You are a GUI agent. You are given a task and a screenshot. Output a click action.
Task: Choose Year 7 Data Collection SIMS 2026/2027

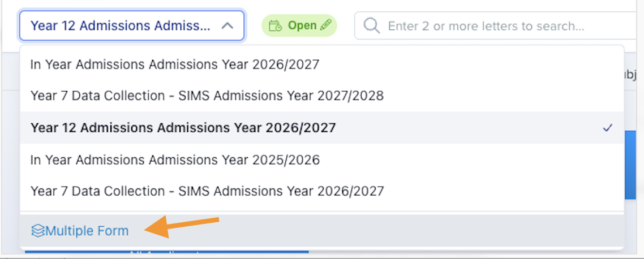click(321, 191)
